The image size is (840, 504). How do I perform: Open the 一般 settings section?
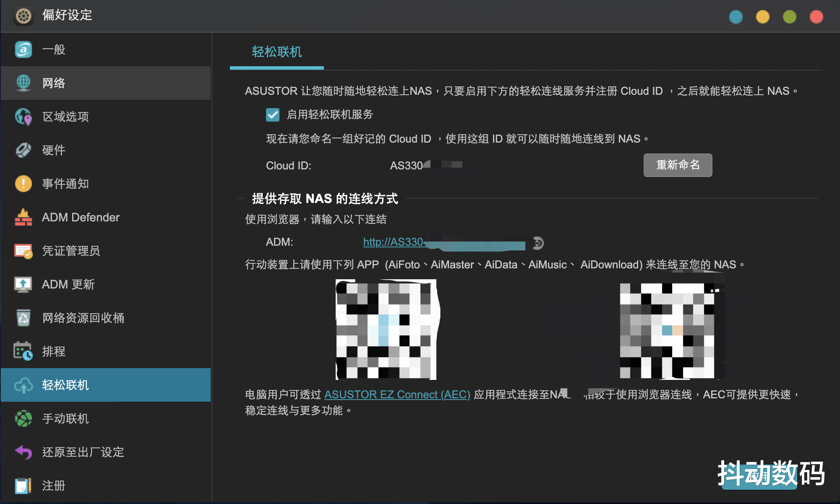click(x=106, y=49)
